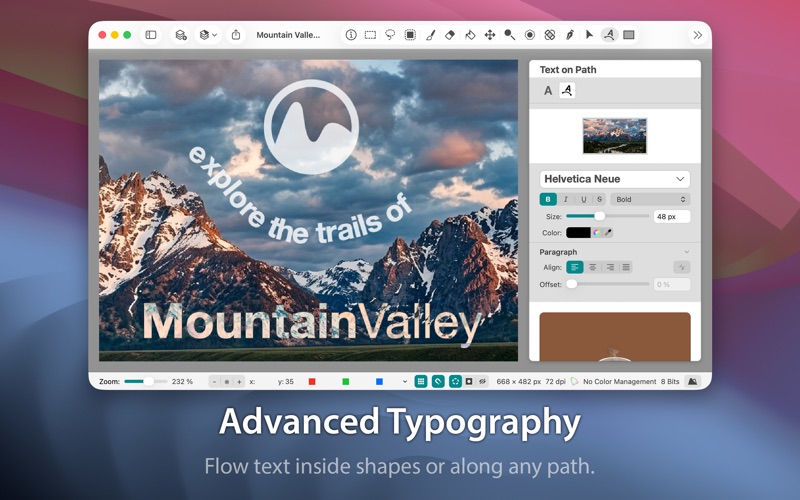The height and width of the screenshot is (500, 800).
Task: Toggle the grid display button
Action: click(421, 382)
